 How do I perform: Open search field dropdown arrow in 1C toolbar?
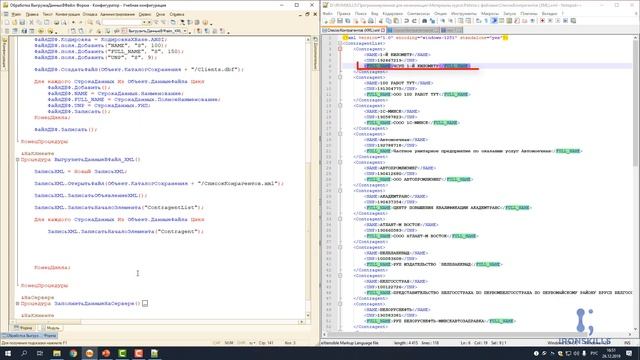pyautogui.click(x=144, y=22)
